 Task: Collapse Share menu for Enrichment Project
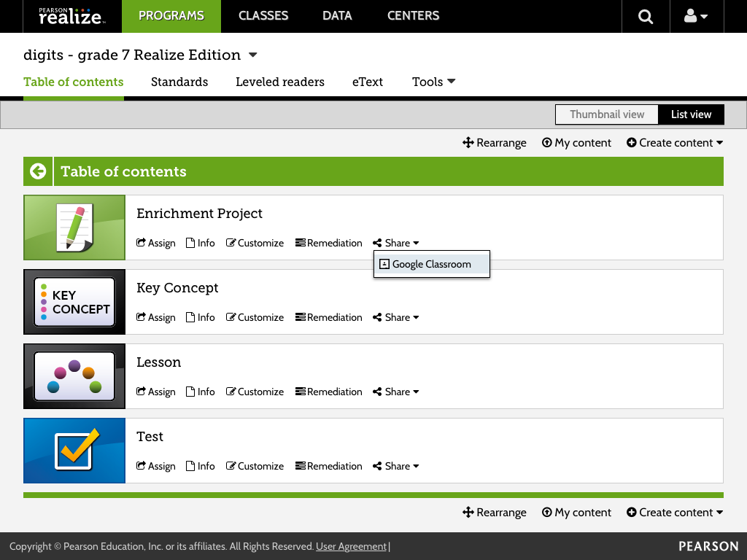[x=396, y=243]
